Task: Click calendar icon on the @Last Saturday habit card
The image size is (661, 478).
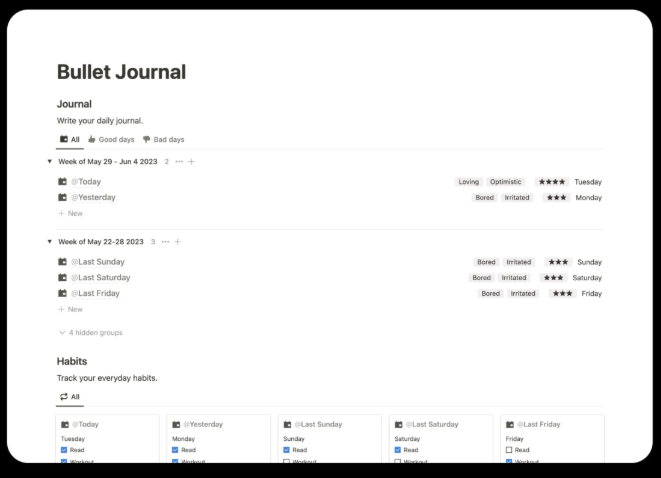Action: (398, 424)
